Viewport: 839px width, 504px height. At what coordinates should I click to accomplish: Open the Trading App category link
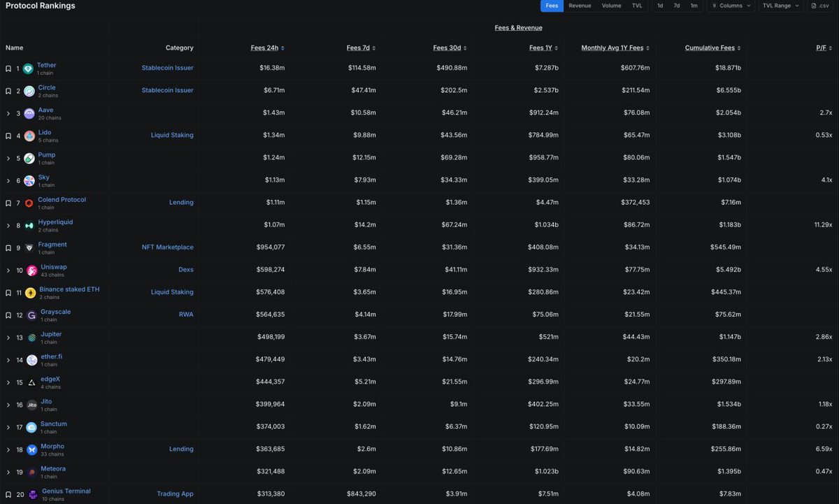click(175, 494)
